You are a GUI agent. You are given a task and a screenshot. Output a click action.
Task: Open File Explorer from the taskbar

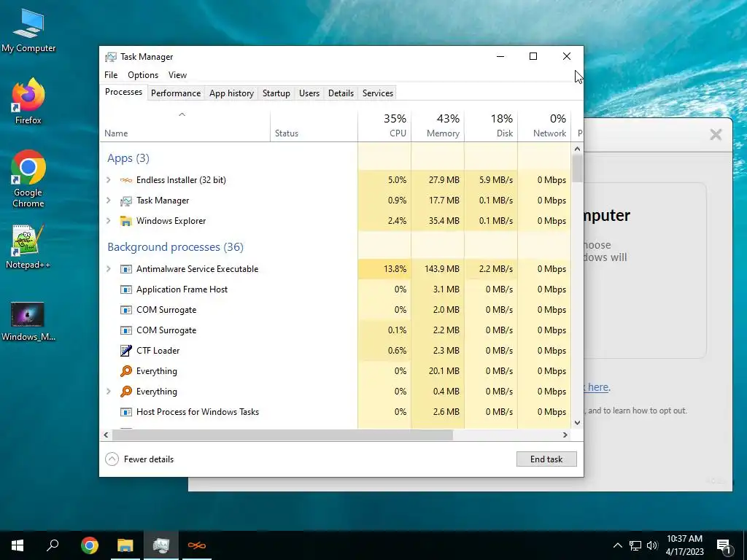tap(125, 545)
